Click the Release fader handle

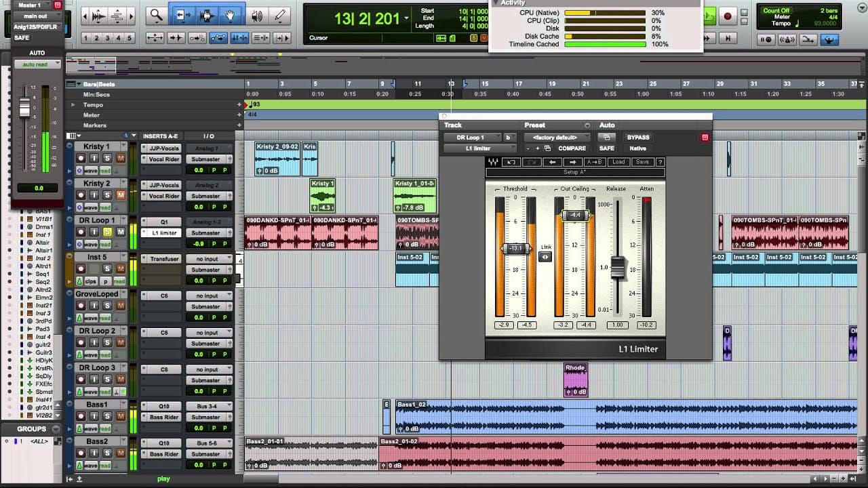click(618, 268)
